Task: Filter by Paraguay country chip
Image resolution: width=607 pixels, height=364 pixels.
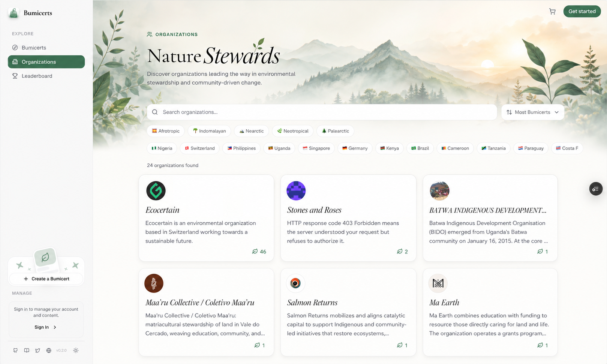Action: tap(531, 148)
